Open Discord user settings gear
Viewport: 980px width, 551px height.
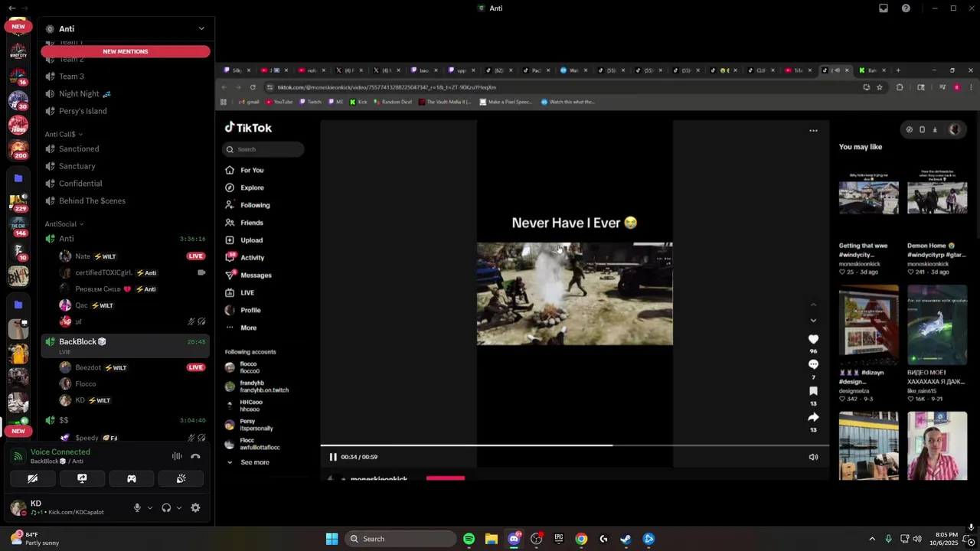(x=195, y=507)
